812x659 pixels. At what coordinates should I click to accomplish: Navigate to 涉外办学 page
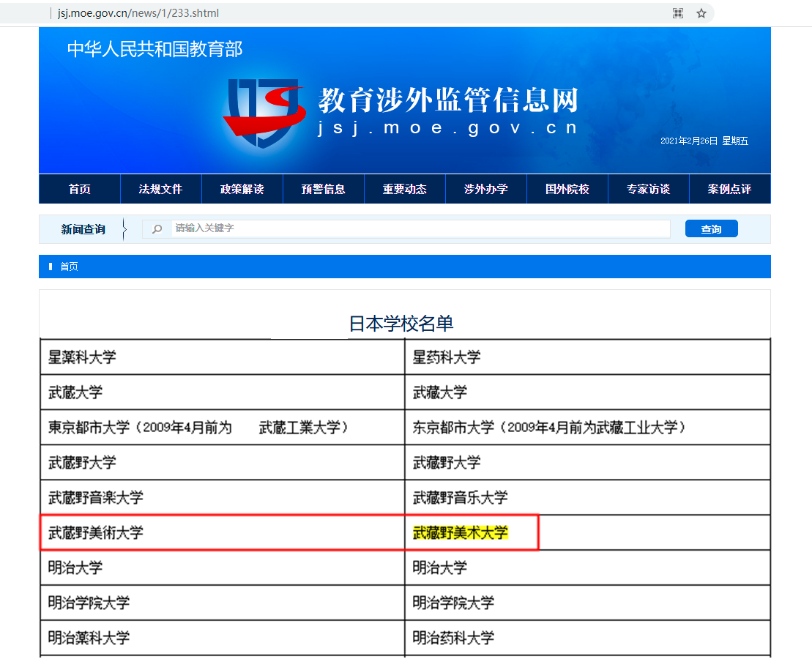[485, 189]
